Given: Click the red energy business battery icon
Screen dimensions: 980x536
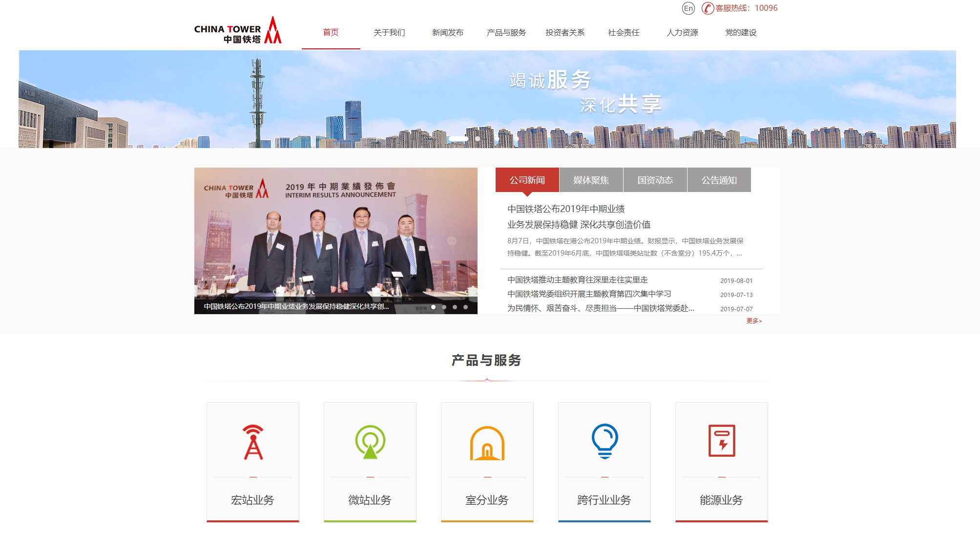Looking at the screenshot, I should tap(722, 441).
